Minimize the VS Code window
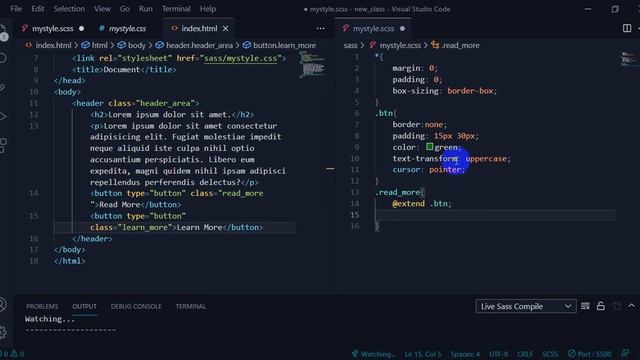Screen dimensions: 640x360 tap(588, 9)
